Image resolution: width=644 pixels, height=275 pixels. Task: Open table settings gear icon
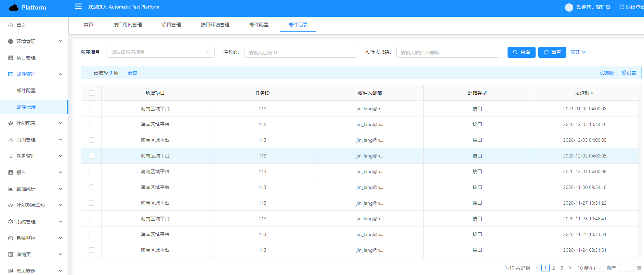click(x=624, y=73)
